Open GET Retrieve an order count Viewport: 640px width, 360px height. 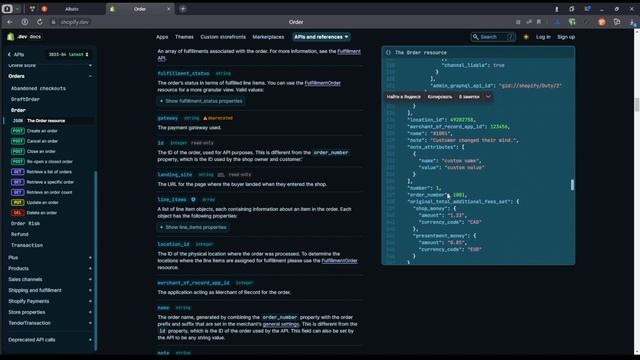(x=42, y=192)
